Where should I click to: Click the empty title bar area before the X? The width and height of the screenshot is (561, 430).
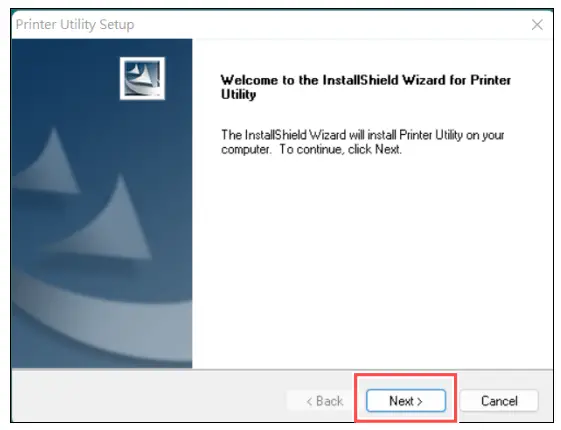(331, 25)
